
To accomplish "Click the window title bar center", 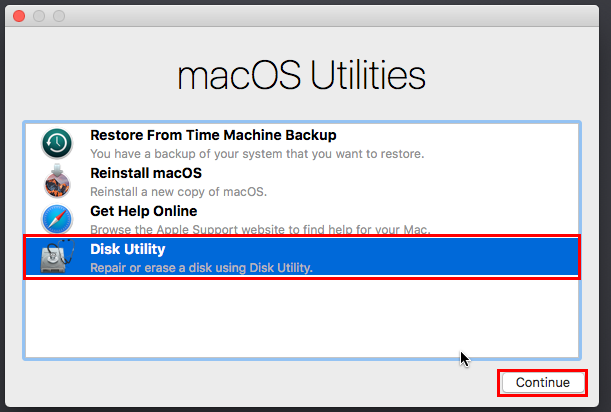I will point(305,18).
